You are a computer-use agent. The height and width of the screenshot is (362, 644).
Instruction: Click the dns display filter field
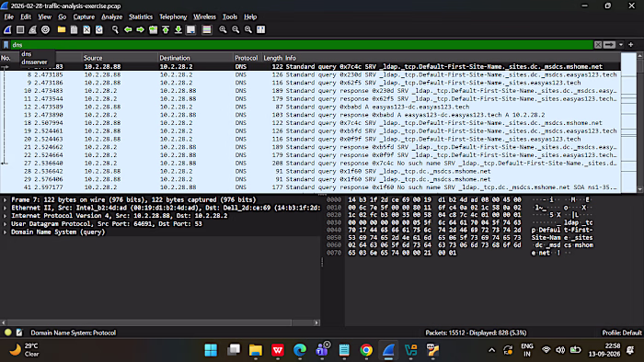[302, 45]
